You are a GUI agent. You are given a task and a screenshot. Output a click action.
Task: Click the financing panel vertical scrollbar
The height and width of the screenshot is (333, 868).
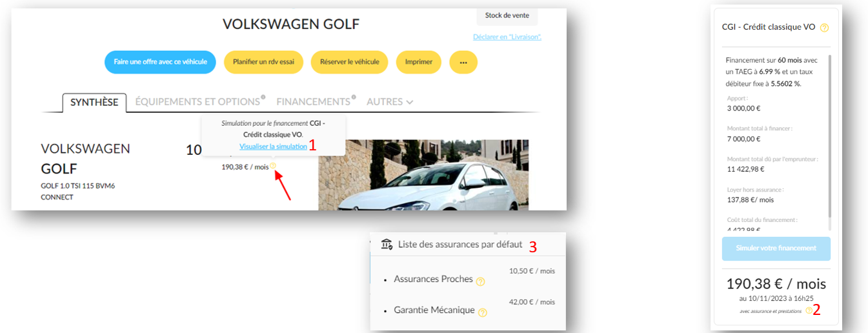click(x=830, y=136)
